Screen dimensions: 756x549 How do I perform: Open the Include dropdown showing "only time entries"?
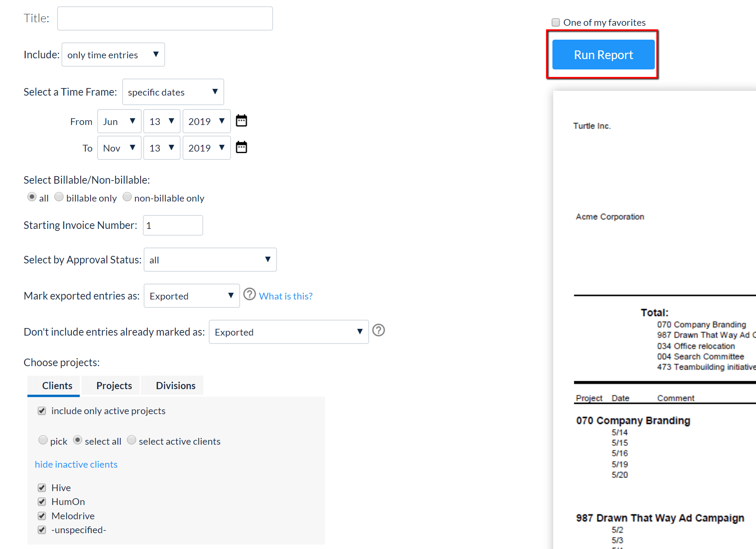pos(113,54)
